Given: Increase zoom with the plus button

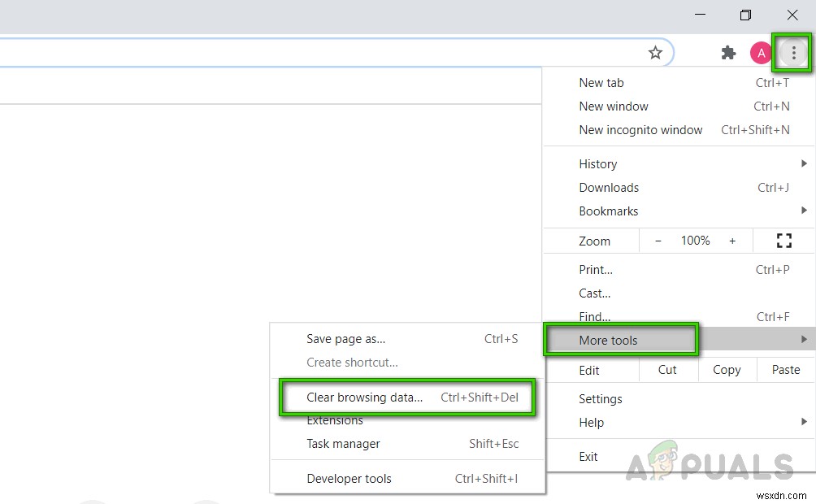Looking at the screenshot, I should (732, 241).
